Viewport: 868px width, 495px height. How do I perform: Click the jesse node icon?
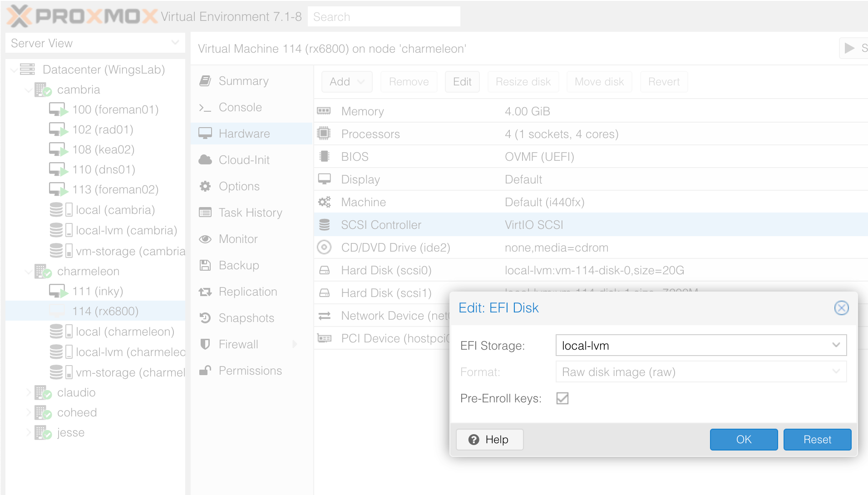click(x=43, y=432)
